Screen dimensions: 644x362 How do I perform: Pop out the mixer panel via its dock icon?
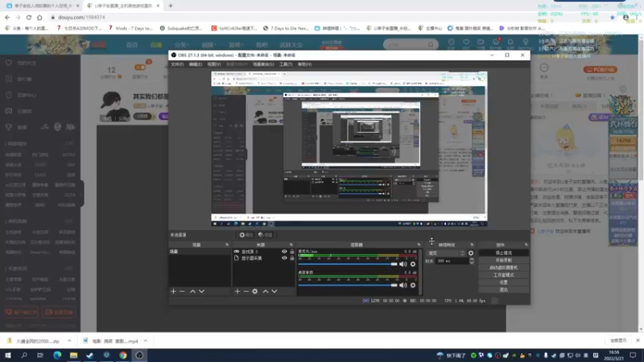tap(419, 245)
